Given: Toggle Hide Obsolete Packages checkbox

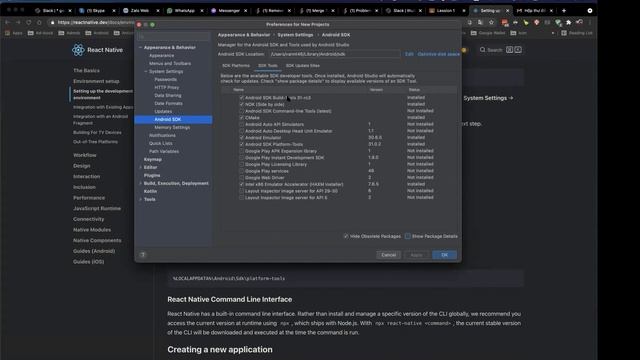Looking at the screenshot, I should click(346, 236).
